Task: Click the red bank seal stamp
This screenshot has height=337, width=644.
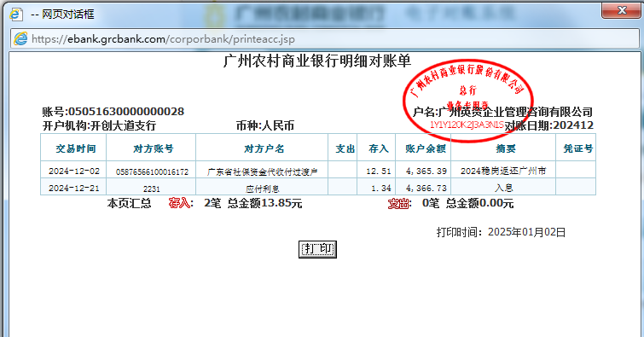Action: tap(467, 101)
